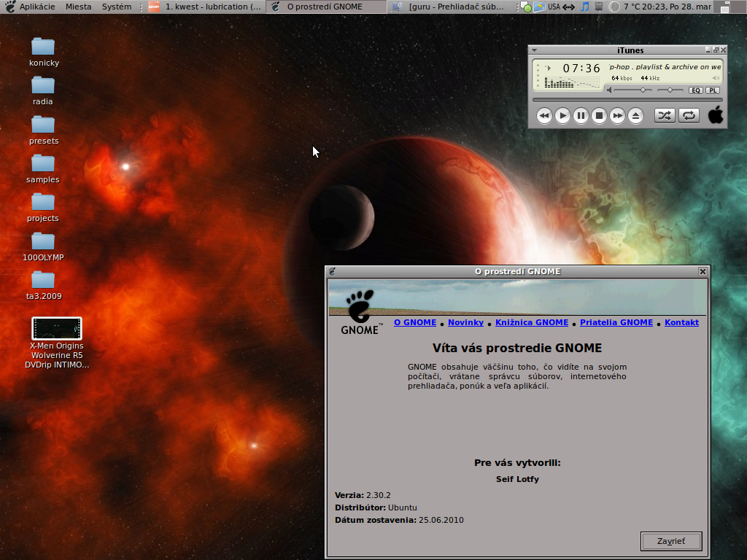This screenshot has width=747, height=560.
Task: Shade the iTunes player window
Action: pos(716,50)
